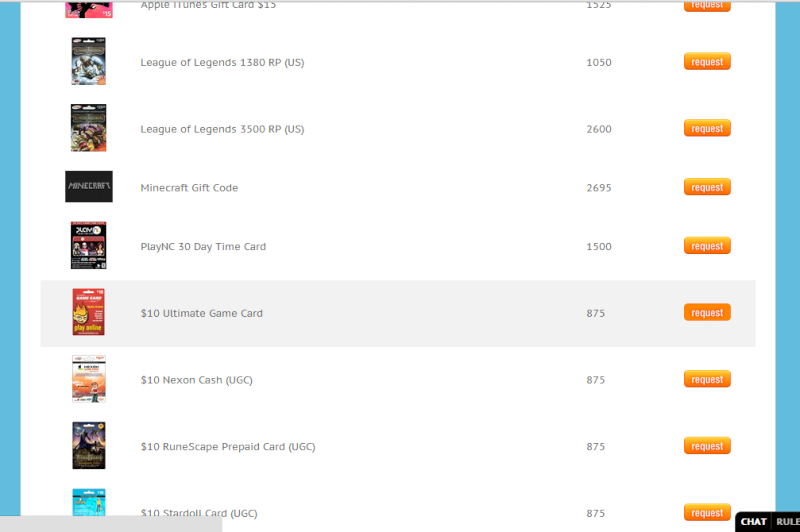Click the Ultimate Game Card image
The width and height of the screenshot is (800, 532).
coord(88,312)
